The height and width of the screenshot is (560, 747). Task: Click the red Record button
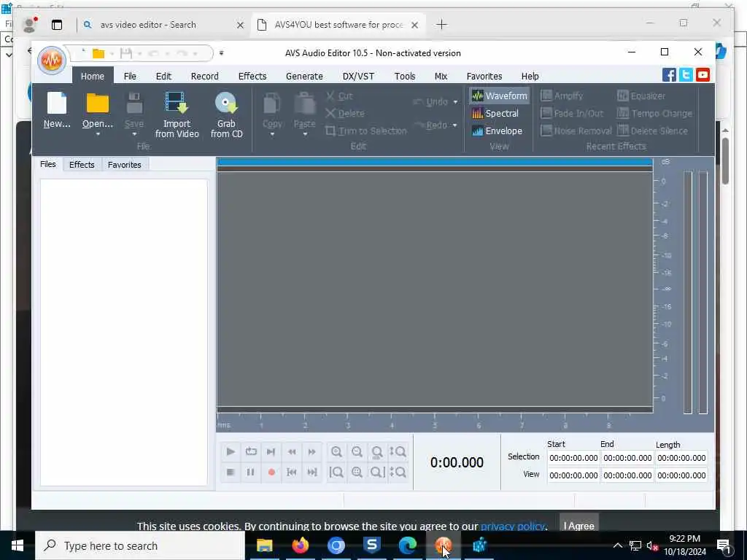click(x=271, y=472)
